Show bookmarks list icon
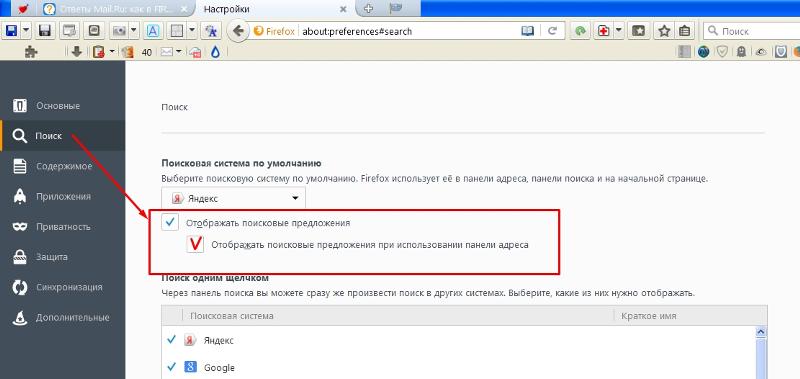Viewport: 800px width, 379px height. [684, 31]
